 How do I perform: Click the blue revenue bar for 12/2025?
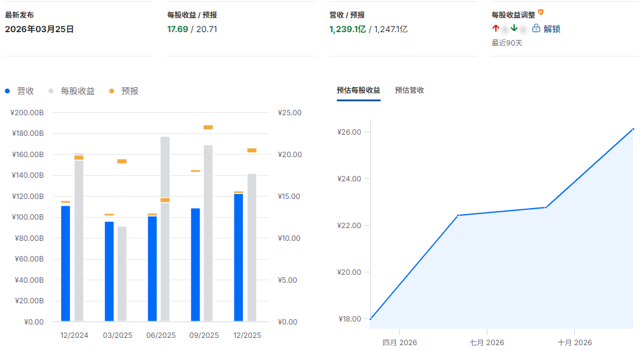[x=237, y=255]
